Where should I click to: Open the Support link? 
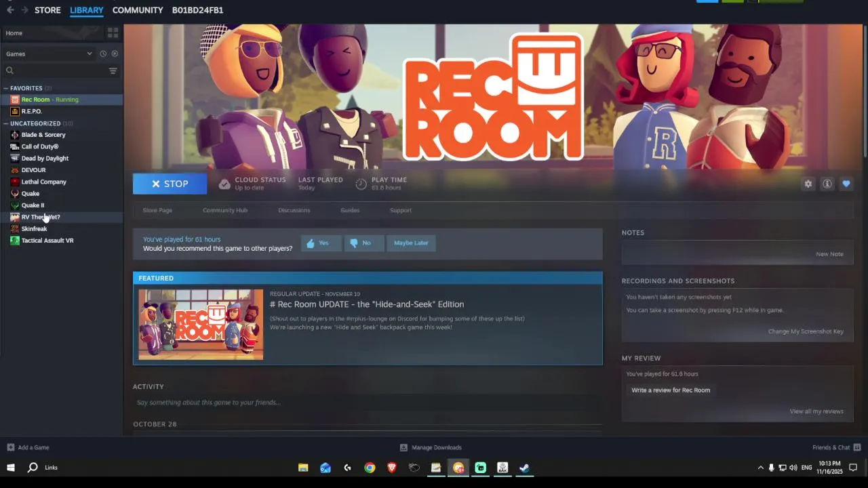(x=401, y=210)
